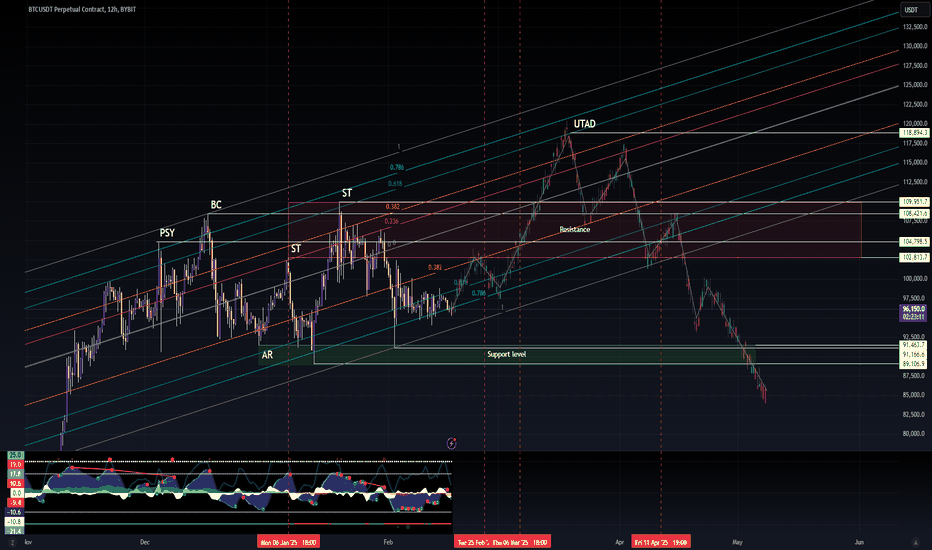Select the Support level label
This screenshot has width=932, height=550.
point(506,354)
